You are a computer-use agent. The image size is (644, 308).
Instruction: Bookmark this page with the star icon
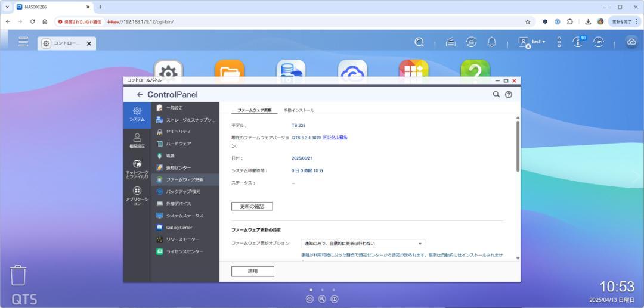(528, 21)
